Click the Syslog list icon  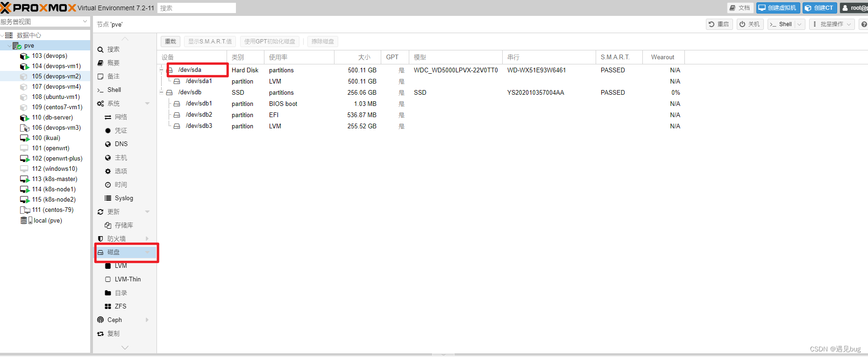tap(108, 198)
